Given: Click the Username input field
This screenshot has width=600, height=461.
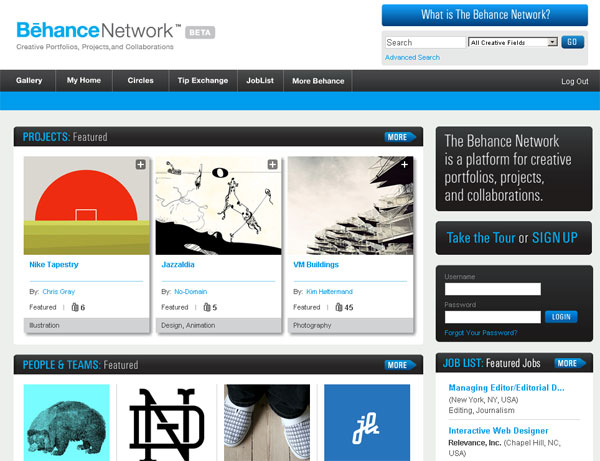Looking at the screenshot, I should (x=492, y=289).
